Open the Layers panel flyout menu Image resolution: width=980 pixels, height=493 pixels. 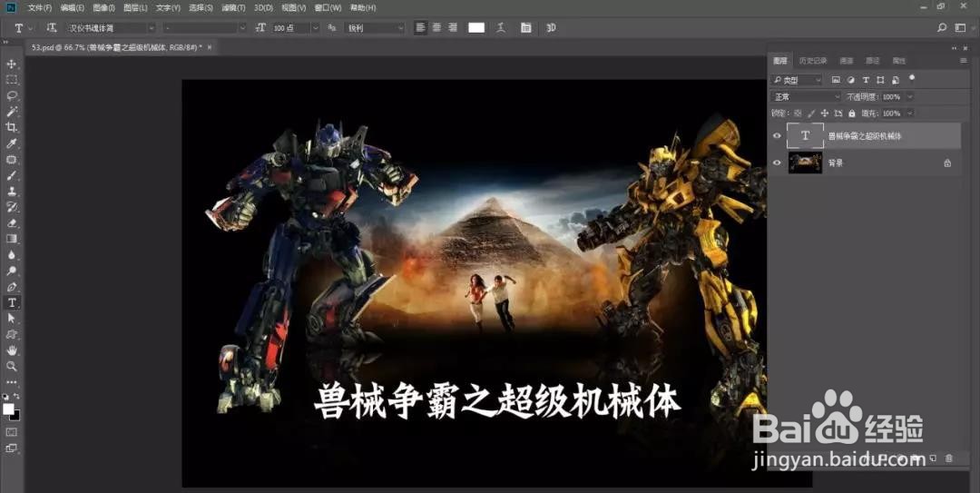tap(963, 61)
